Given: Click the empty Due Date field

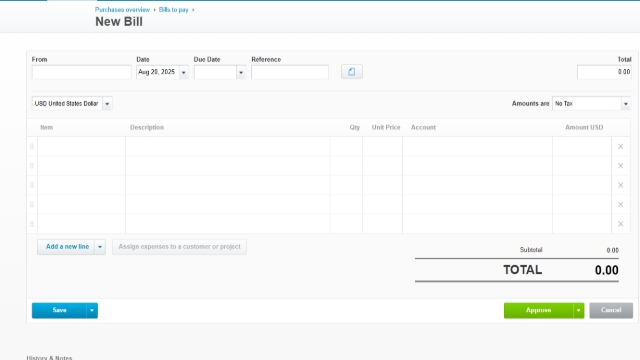Looking at the screenshot, I should point(215,72).
